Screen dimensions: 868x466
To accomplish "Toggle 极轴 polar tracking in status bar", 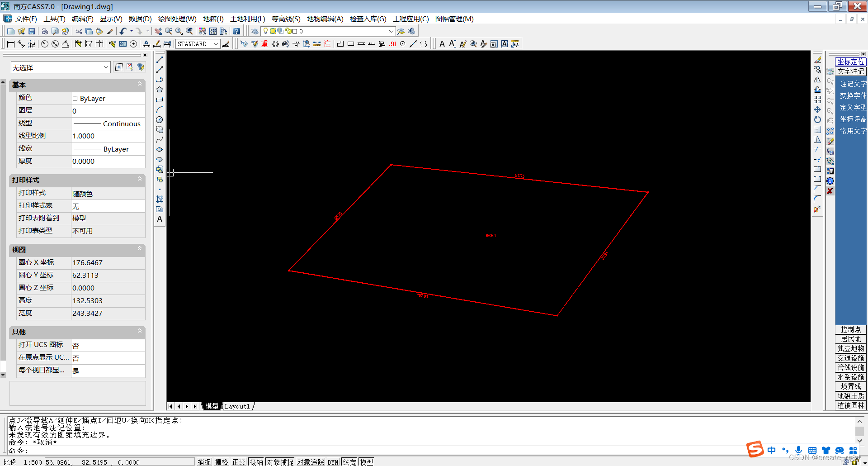I will [256, 462].
